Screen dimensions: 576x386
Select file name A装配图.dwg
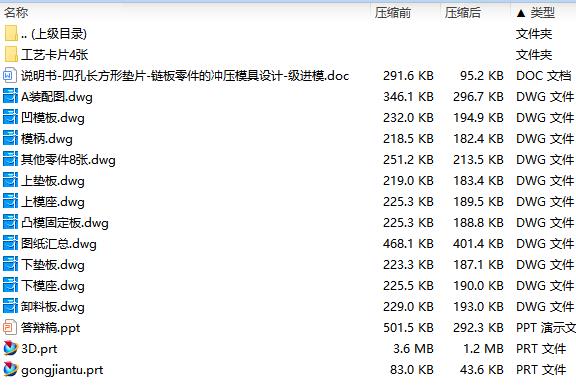[x=57, y=97]
